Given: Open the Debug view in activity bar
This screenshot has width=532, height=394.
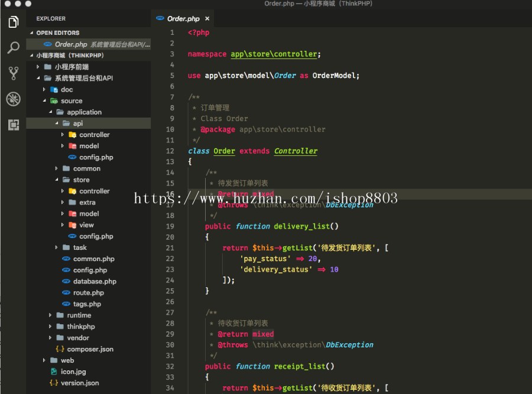Looking at the screenshot, I should [x=13, y=99].
